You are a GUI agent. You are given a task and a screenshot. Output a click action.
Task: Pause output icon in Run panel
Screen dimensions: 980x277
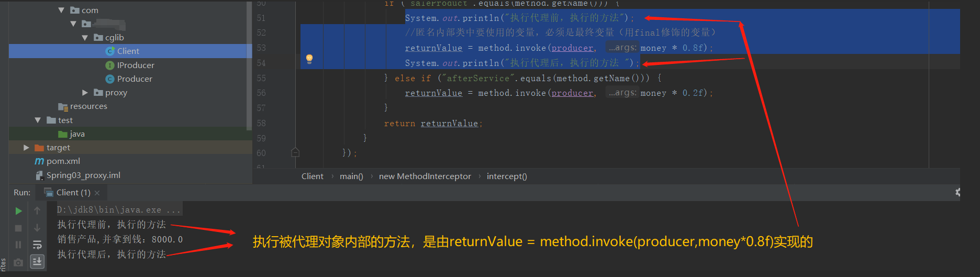[18, 245]
